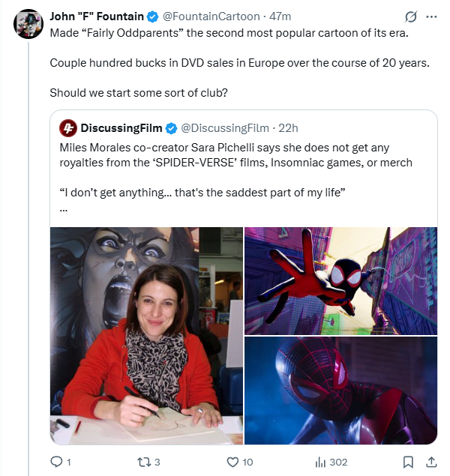
Task: Open John "F" Fountain profile avatar
Action: [28, 23]
